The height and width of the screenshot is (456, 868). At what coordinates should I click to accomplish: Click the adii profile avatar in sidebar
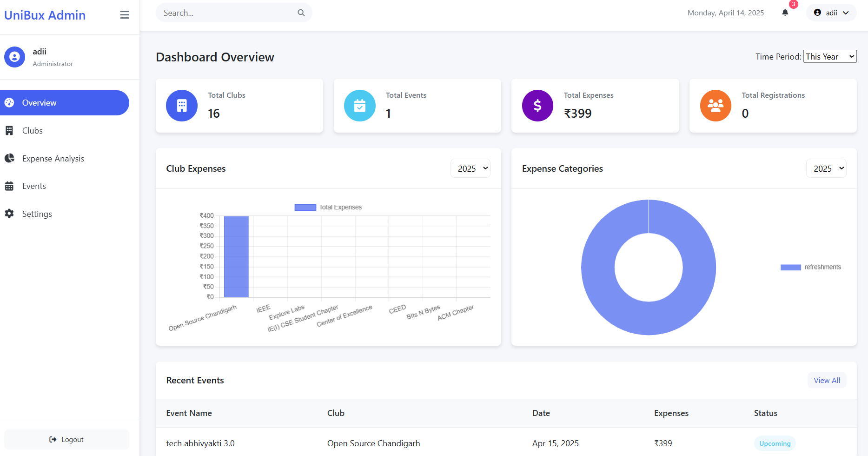14,57
